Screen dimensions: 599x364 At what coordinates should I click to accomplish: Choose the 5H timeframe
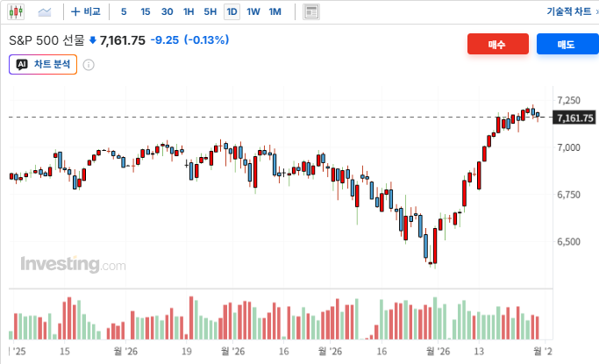pyautogui.click(x=210, y=11)
